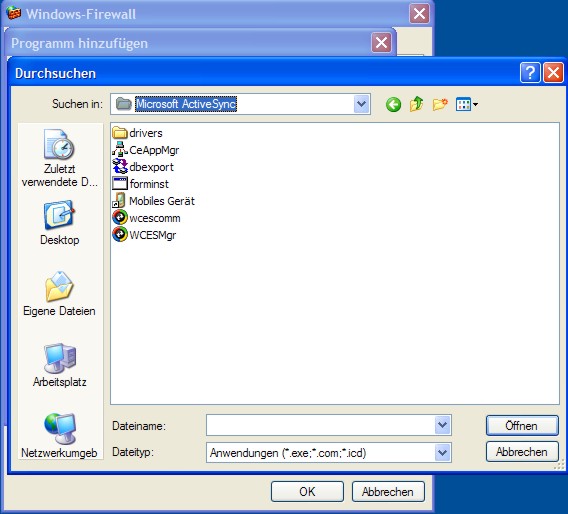Viewport: 568px width, 514px height.
Task: Select the dbexport file
Action: [143, 167]
